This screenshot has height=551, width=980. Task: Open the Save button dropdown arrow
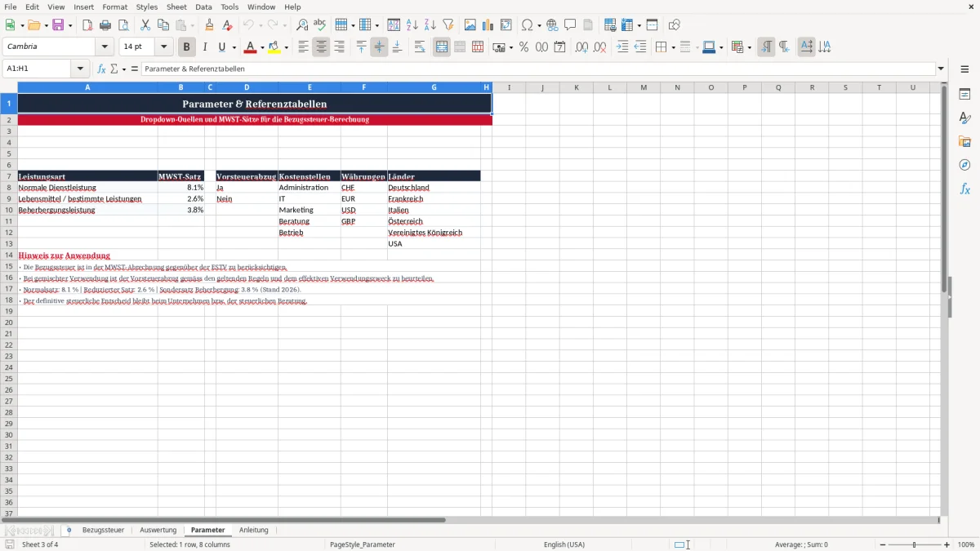[70, 25]
